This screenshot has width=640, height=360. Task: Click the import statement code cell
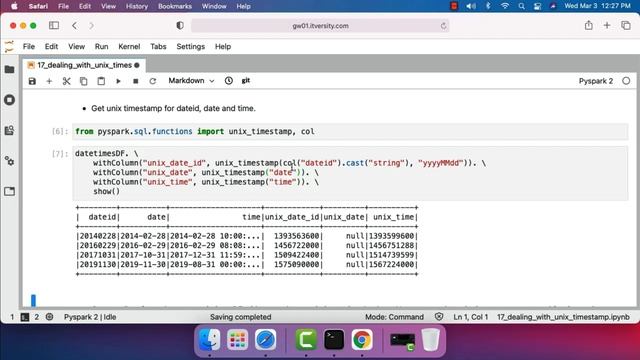(x=350, y=131)
